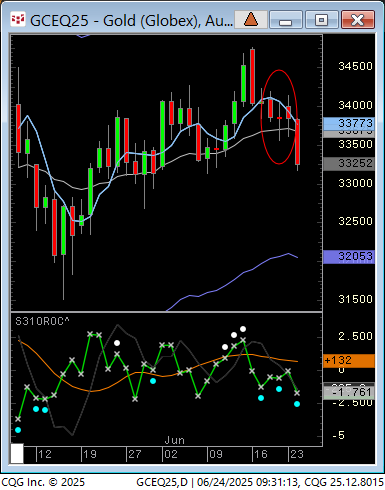
Task: Click the 16 date marker on time axis
Action: 261,454
